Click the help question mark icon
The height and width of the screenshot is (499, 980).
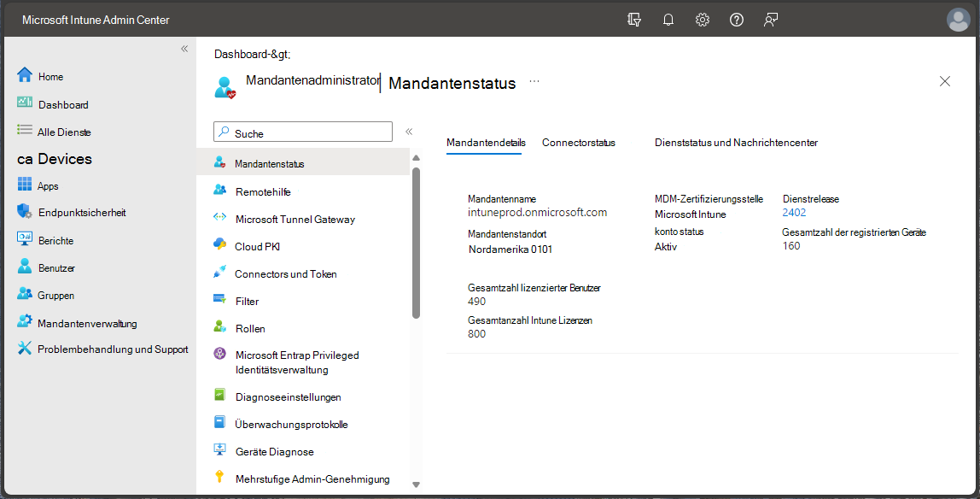click(x=737, y=20)
